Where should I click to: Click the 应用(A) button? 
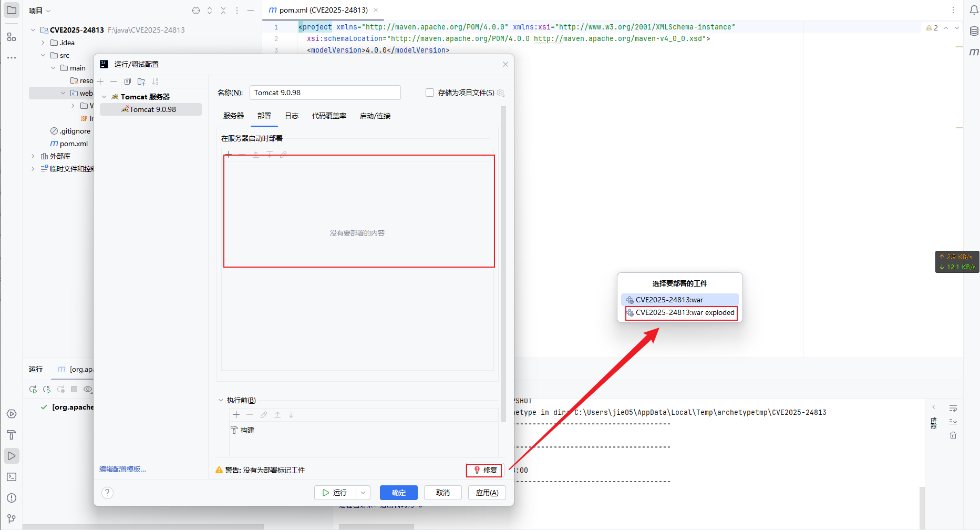487,493
